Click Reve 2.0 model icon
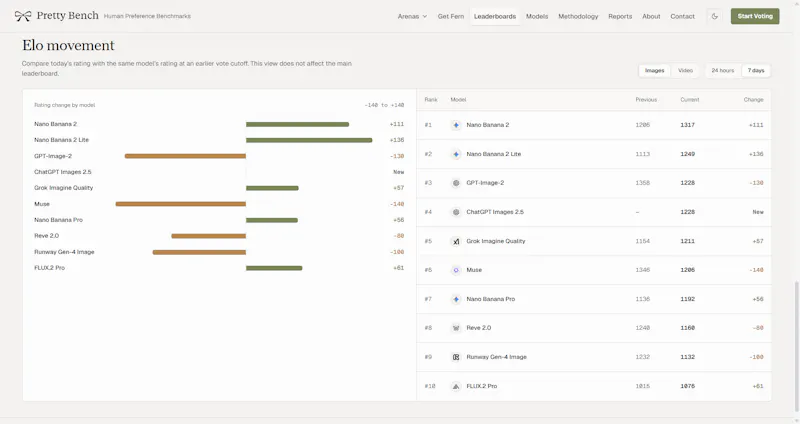Screen dimensions: 800x424 [456, 328]
